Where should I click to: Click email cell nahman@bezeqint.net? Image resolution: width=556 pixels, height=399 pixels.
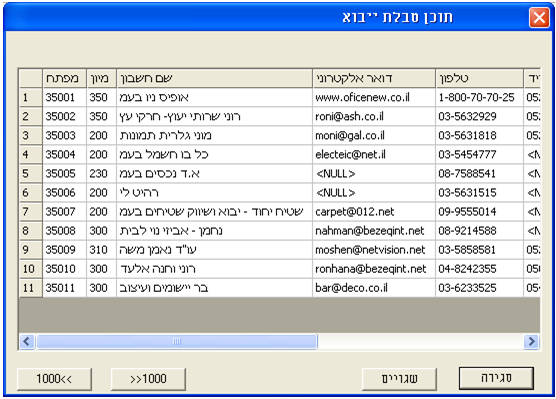coord(374,231)
